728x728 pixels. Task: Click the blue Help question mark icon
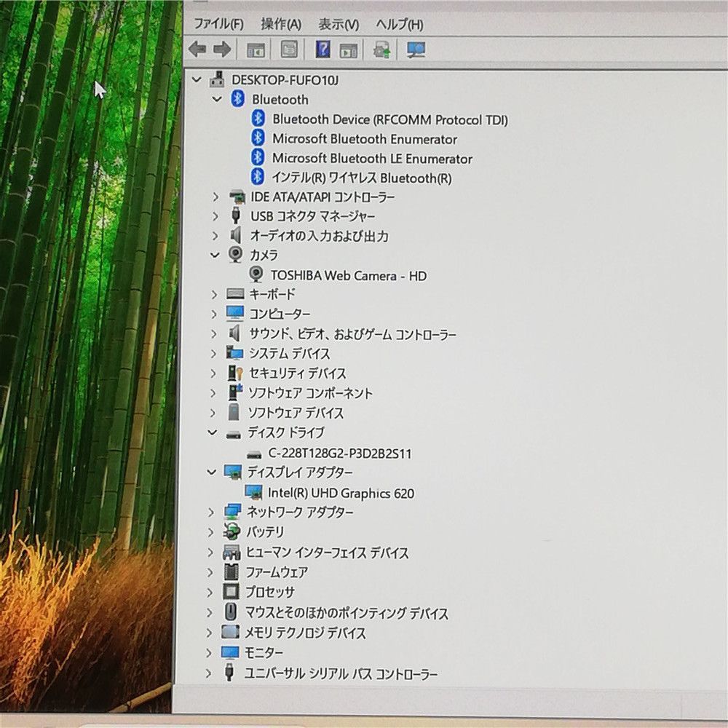click(323, 50)
